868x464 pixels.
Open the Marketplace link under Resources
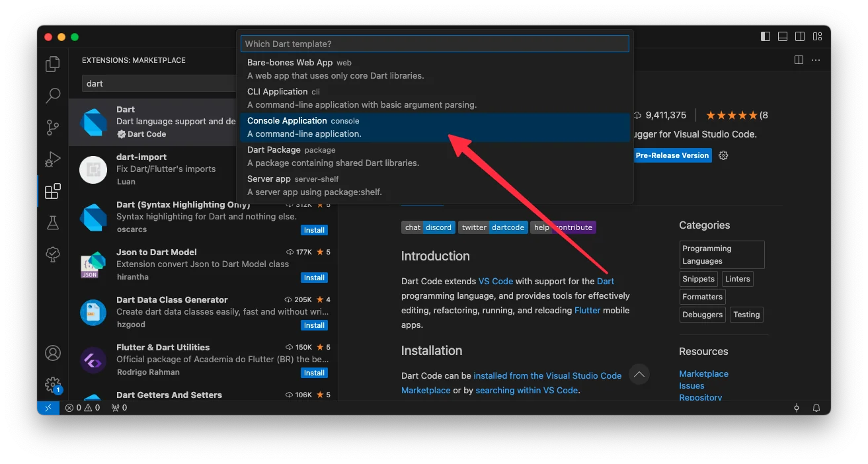click(x=703, y=374)
